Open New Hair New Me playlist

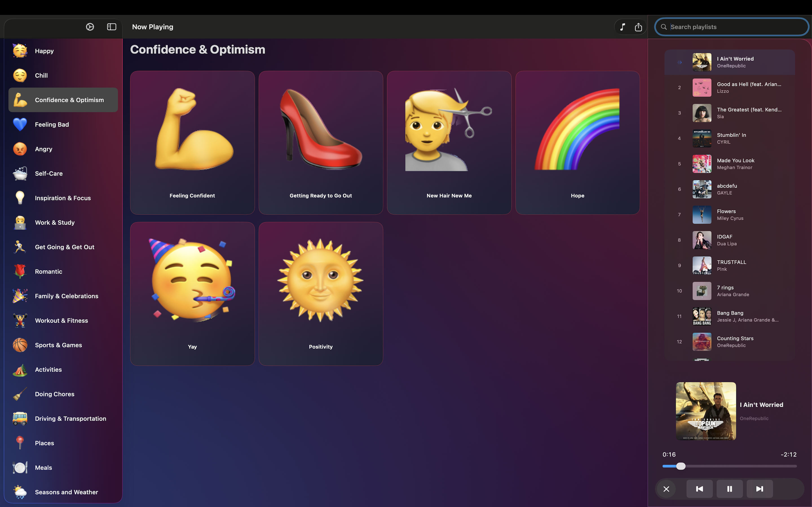[x=449, y=143]
